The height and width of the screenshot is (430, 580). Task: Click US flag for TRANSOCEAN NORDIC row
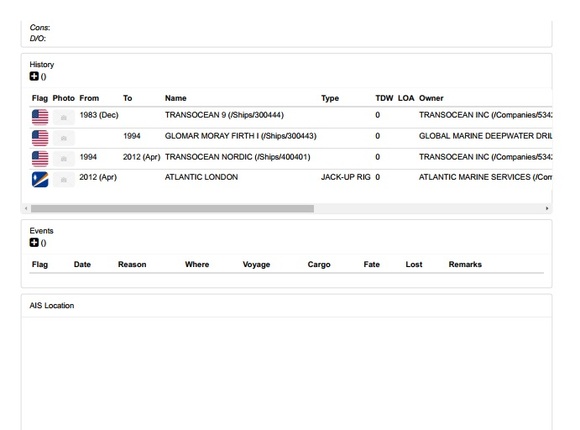click(x=40, y=159)
